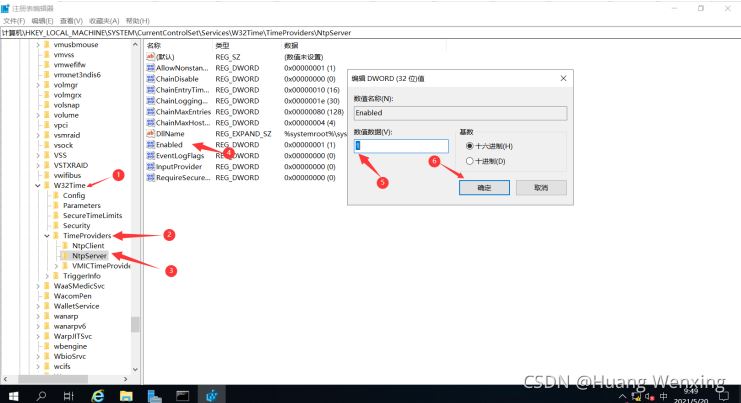Expand the WaaSMedicSvc key
The height and width of the screenshot is (403, 741).
(38, 286)
